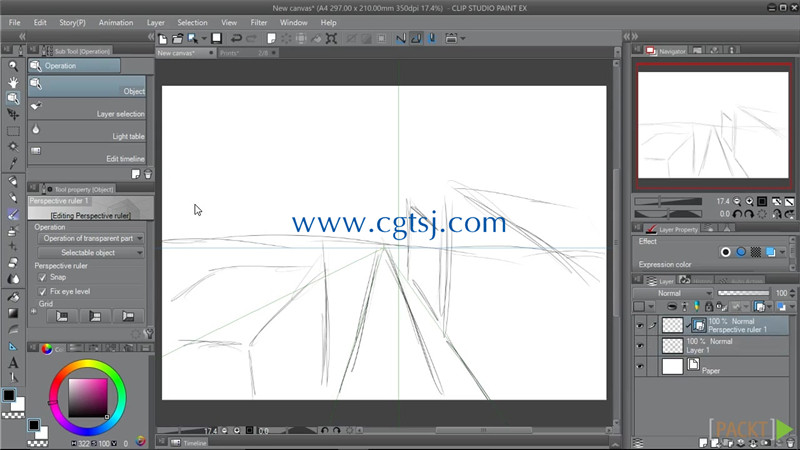Collapse left panel double arrow
The width and height of the screenshot is (800, 450).
[x=22, y=37]
